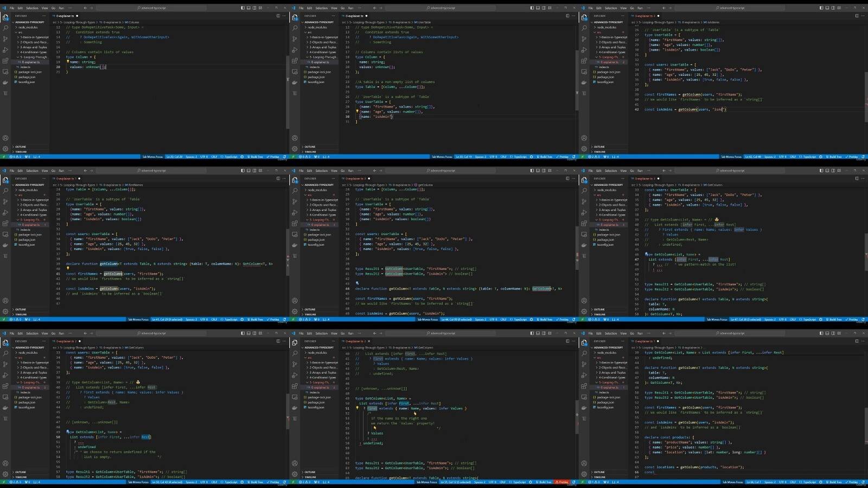Toggle Primary Side Bar in top-left window

(242, 8)
